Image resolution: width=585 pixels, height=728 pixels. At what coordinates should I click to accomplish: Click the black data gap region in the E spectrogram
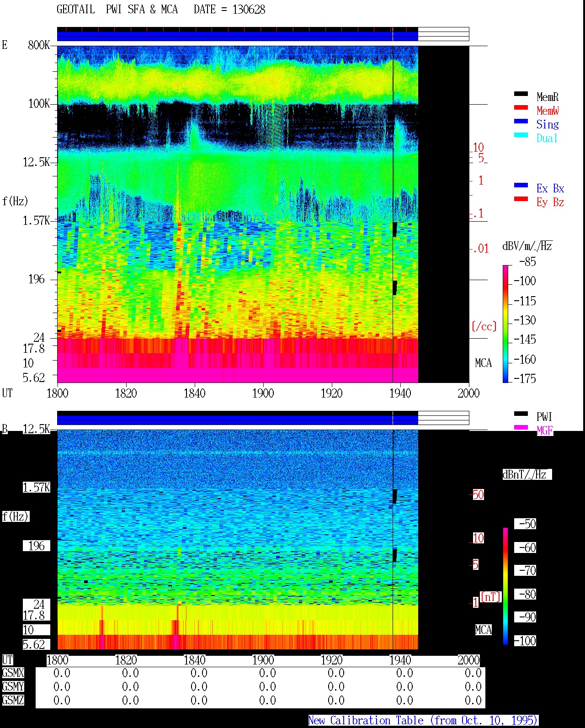click(443, 214)
